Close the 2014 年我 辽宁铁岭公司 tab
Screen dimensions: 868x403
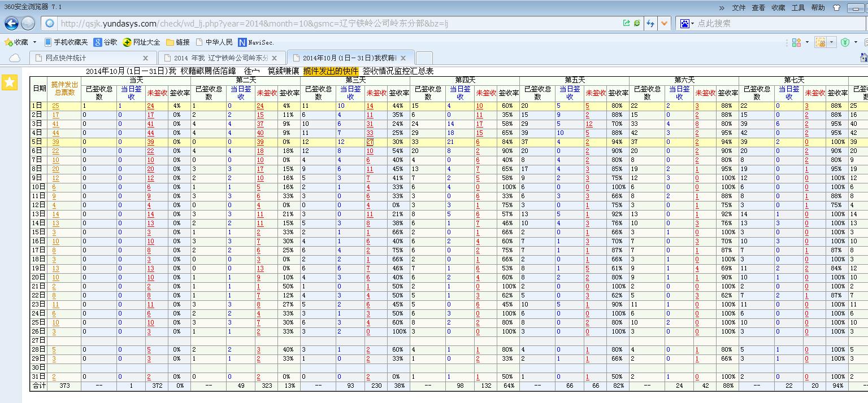click(x=275, y=58)
